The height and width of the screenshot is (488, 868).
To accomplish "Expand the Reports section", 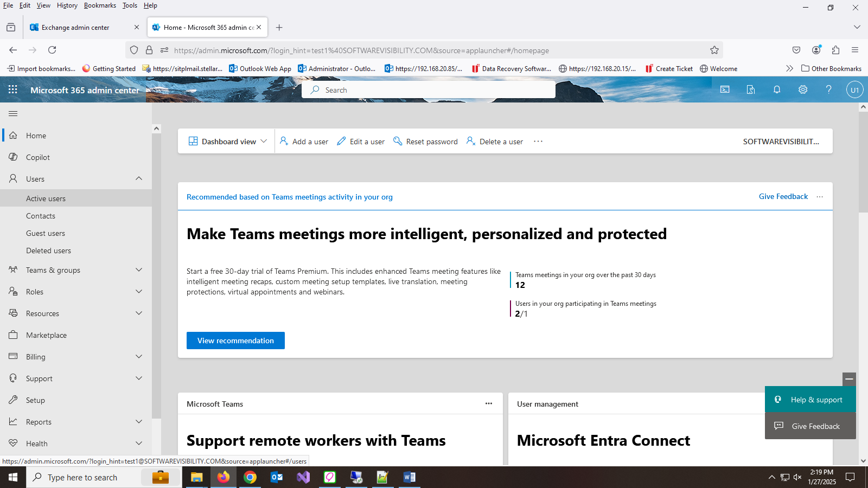I will pos(139,422).
